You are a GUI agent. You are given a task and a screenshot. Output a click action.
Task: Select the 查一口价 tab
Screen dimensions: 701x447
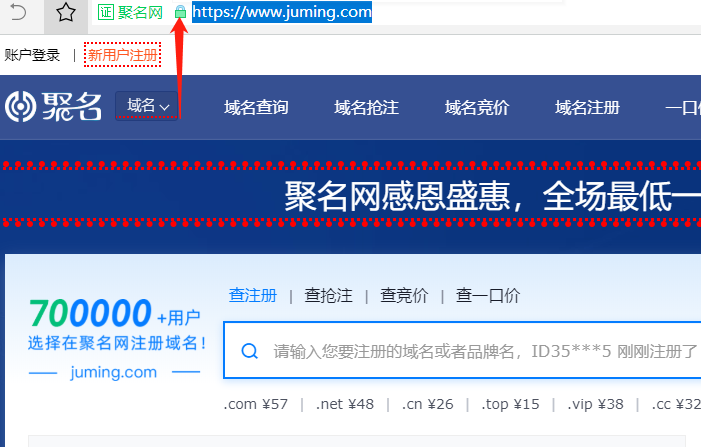[488, 295]
